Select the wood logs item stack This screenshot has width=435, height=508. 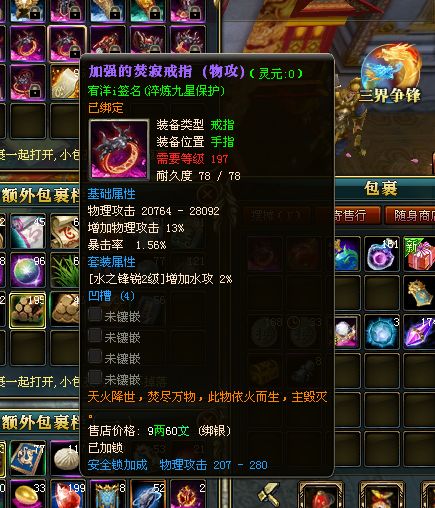pyautogui.click(x=27, y=311)
